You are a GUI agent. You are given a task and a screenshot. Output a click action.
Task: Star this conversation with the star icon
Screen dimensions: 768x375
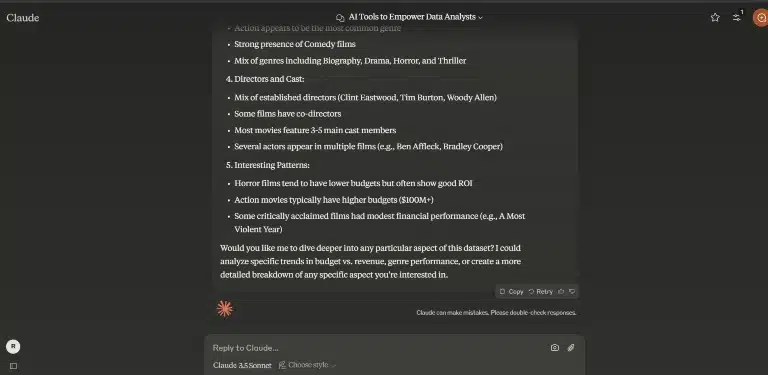click(x=715, y=18)
